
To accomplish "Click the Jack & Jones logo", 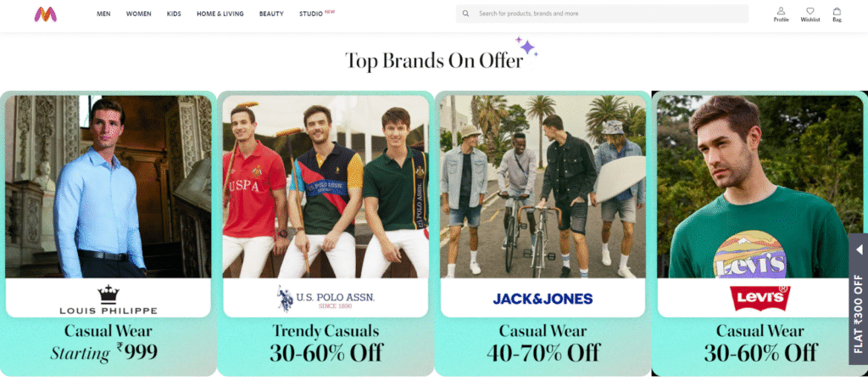I will (x=542, y=299).
